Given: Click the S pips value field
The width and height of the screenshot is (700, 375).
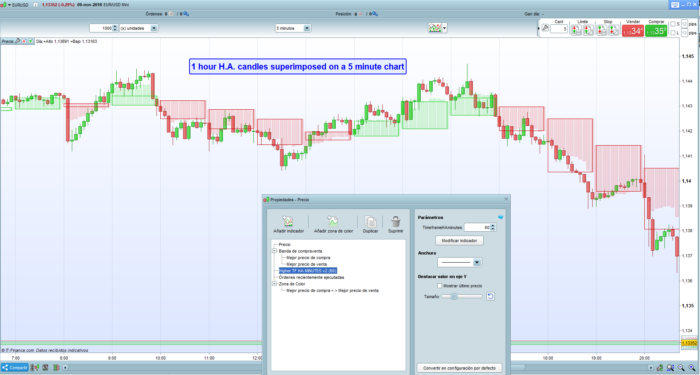Looking at the screenshot, I should (684, 24).
